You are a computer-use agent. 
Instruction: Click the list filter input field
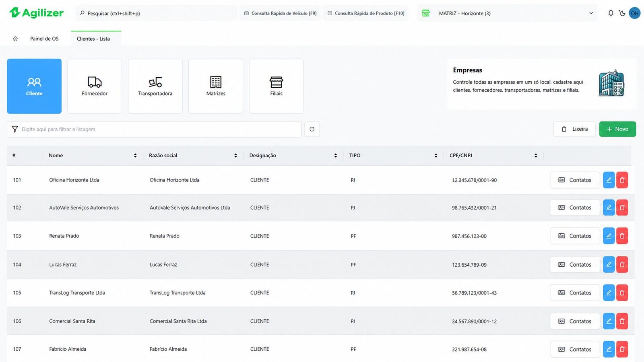154,129
